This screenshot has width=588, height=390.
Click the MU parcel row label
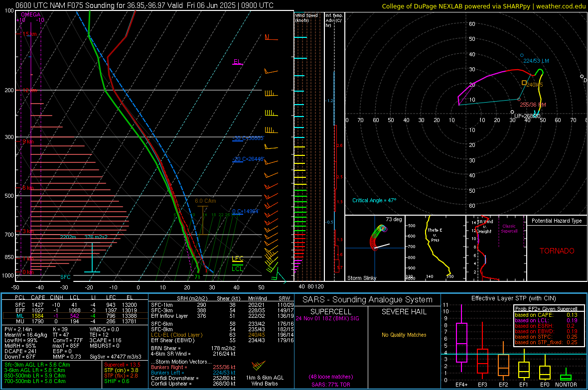20,321
